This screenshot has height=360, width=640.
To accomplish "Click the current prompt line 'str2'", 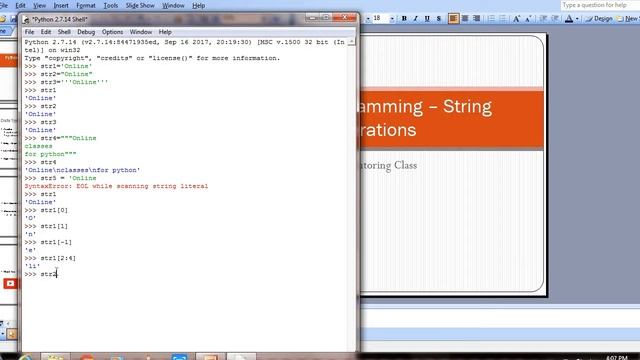I will click(x=41, y=274).
